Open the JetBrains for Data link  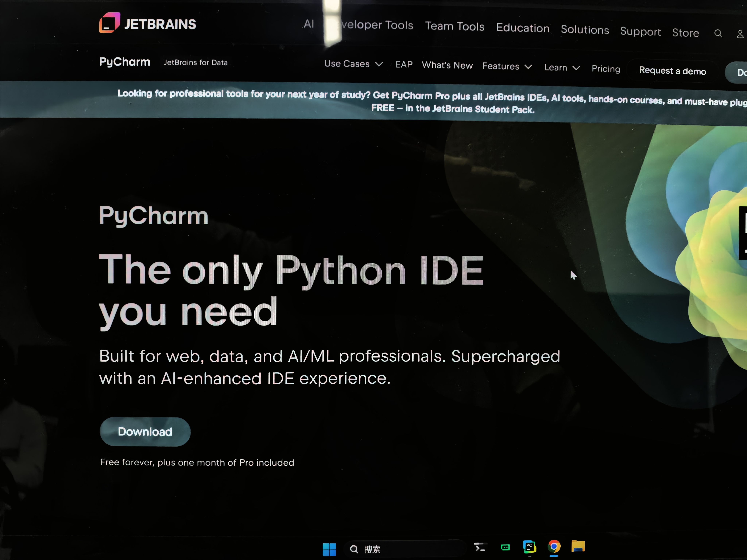(196, 63)
